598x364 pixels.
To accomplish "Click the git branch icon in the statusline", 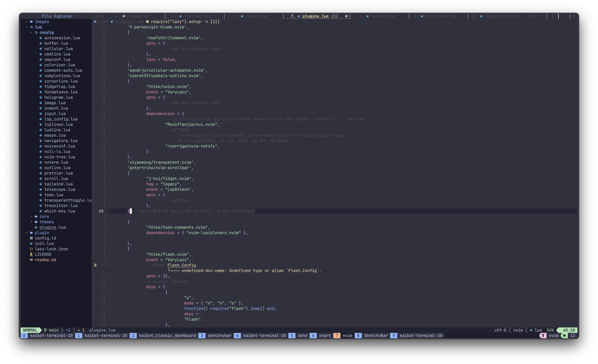I will point(45,330).
